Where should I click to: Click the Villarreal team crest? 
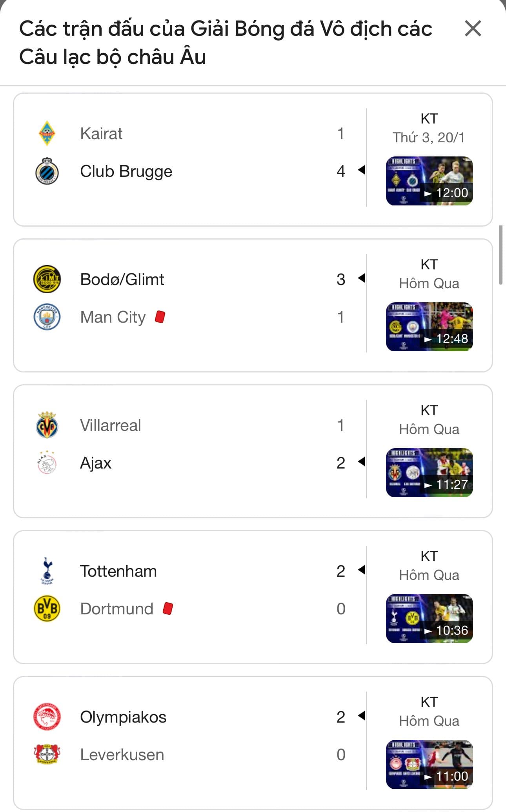coord(47,425)
